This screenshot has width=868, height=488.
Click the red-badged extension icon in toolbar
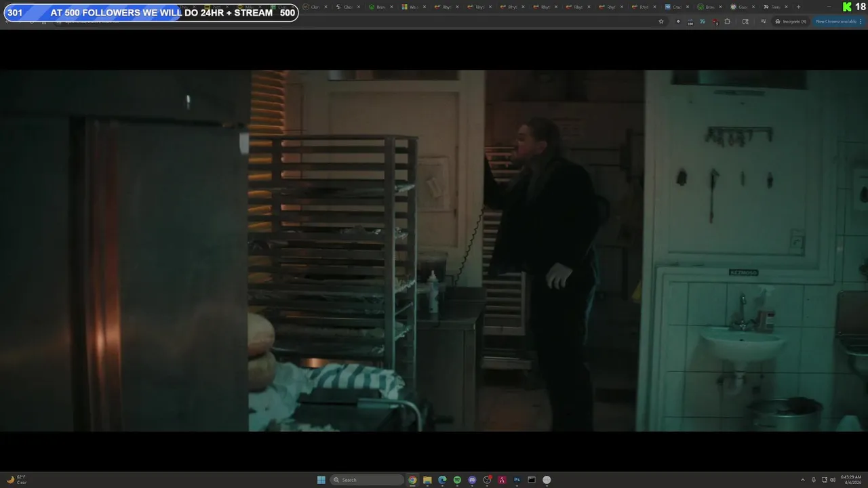[715, 22]
